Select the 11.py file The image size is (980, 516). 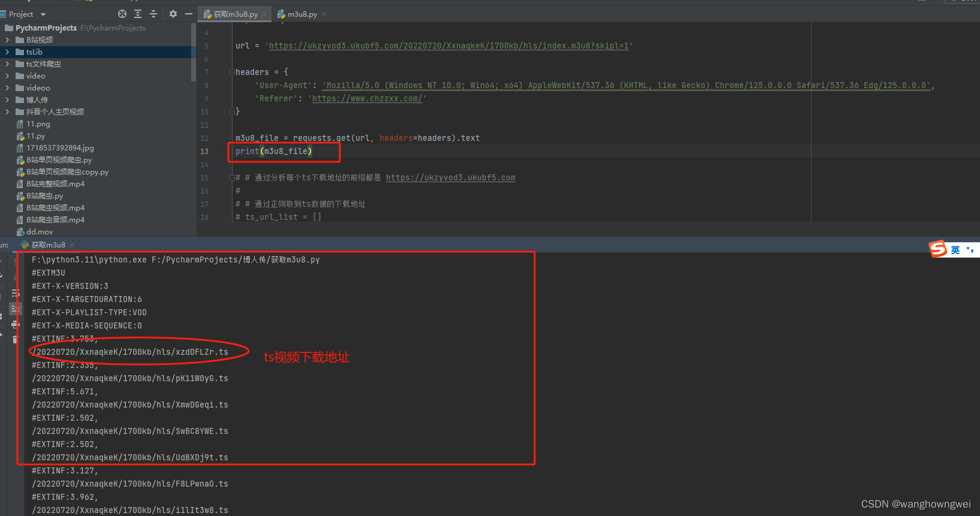click(35, 136)
